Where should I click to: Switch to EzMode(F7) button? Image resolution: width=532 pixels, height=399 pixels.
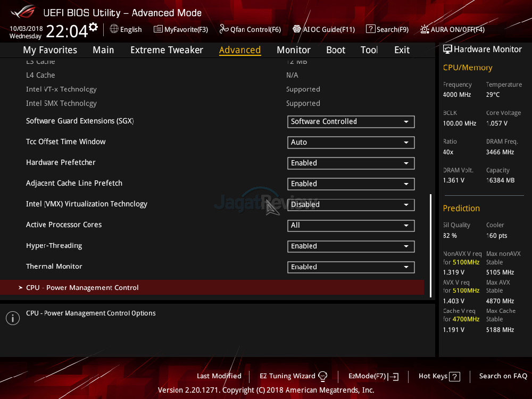[373, 376]
